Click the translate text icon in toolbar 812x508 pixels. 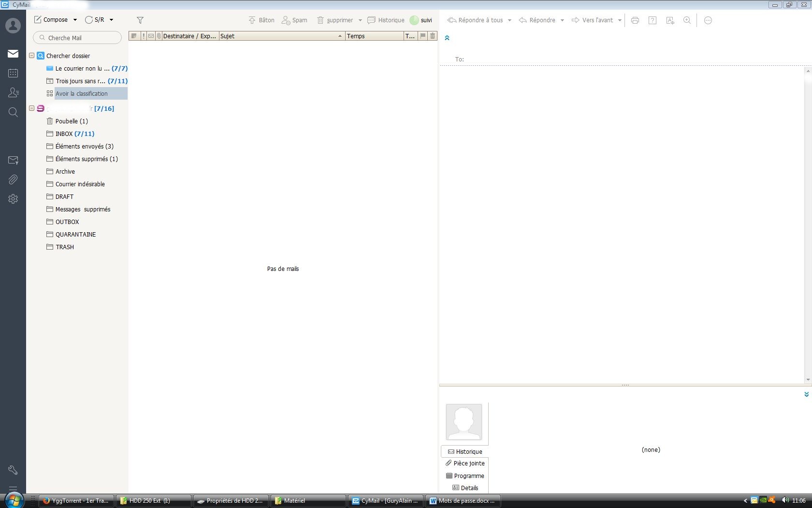click(x=670, y=20)
